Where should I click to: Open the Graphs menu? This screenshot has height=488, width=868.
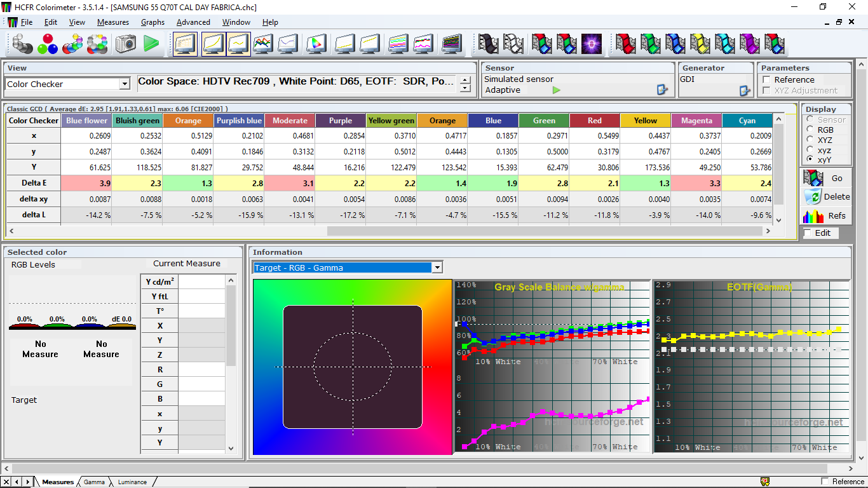153,22
